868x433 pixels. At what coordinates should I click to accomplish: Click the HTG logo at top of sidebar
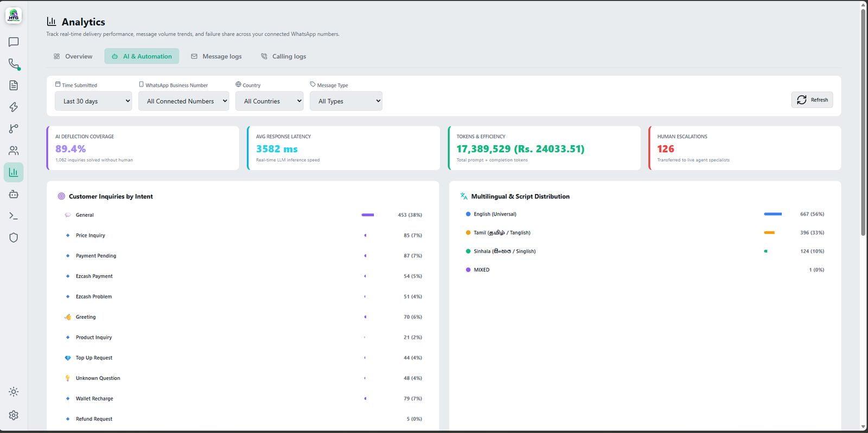[x=14, y=15]
